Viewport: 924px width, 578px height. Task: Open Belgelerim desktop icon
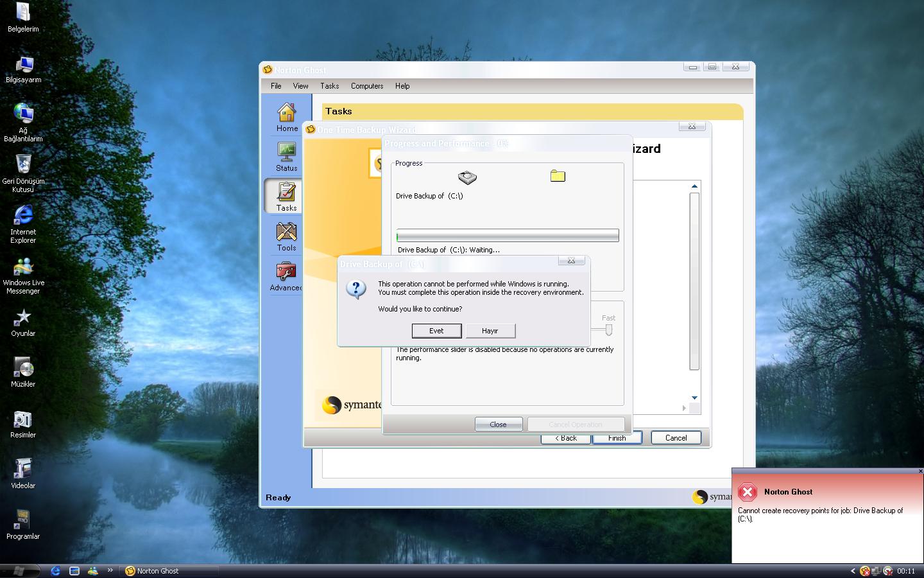(23, 19)
